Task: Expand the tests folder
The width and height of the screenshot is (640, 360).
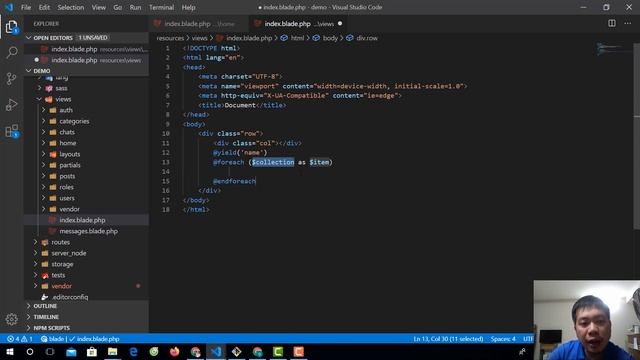Action: coord(87,275)
